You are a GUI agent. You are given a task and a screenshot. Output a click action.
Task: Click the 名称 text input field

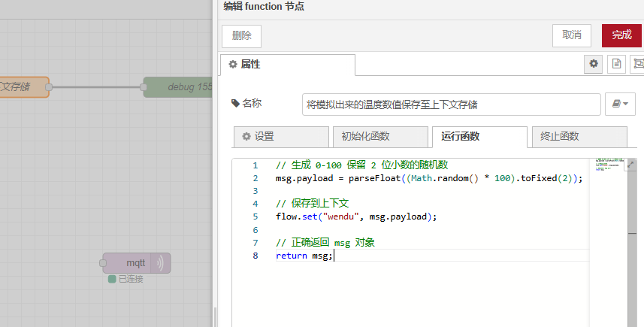point(451,104)
